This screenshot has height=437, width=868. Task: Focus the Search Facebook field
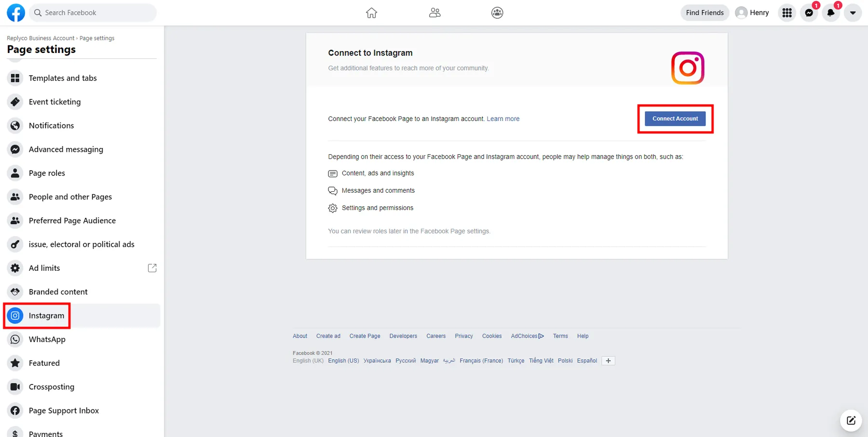point(93,13)
